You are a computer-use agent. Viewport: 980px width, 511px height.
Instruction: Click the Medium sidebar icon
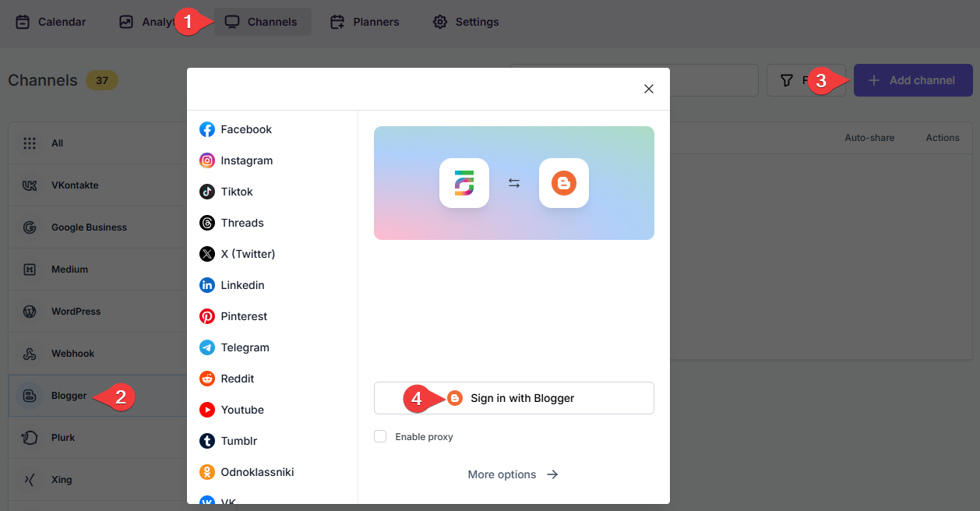point(30,270)
